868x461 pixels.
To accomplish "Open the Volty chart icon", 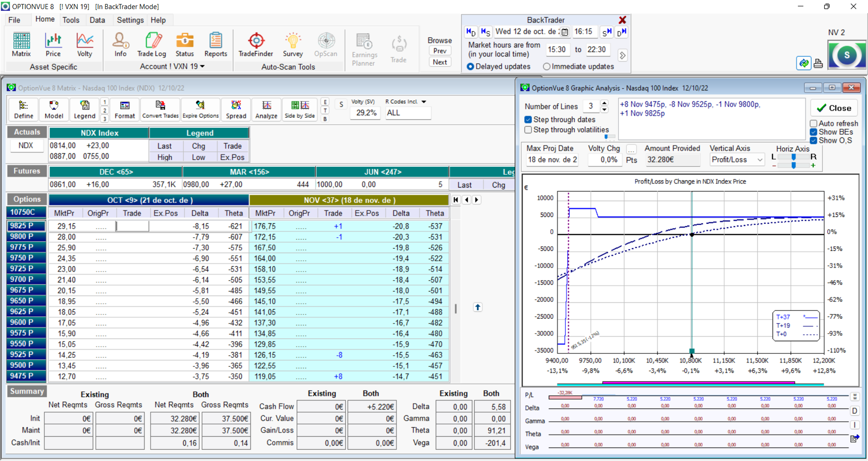I will (85, 45).
